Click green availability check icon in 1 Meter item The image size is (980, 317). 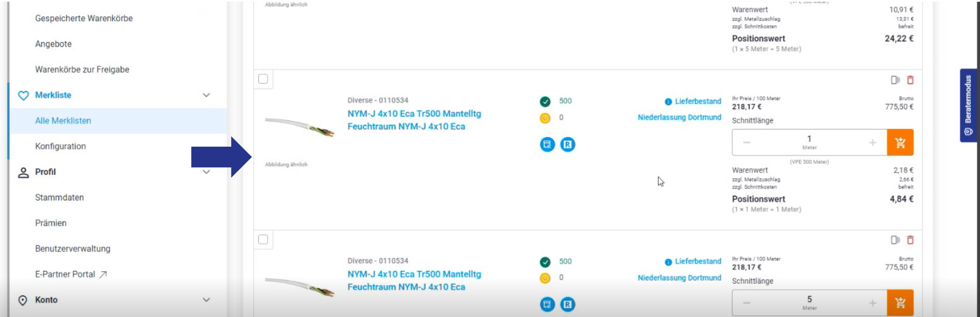(545, 102)
